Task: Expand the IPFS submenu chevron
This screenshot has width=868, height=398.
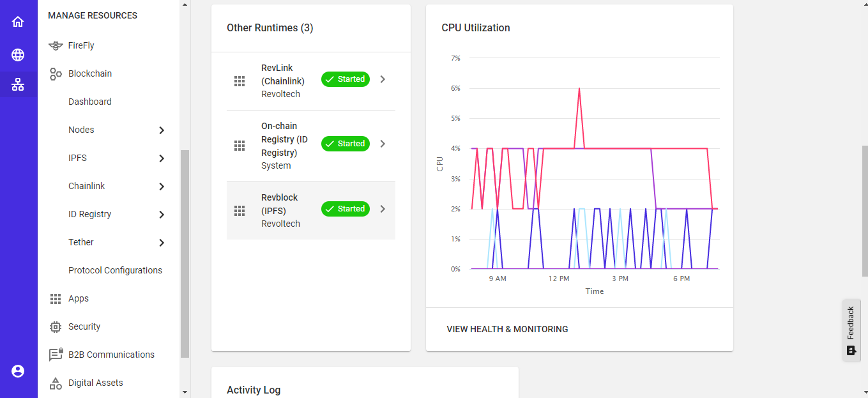Action: tap(162, 158)
